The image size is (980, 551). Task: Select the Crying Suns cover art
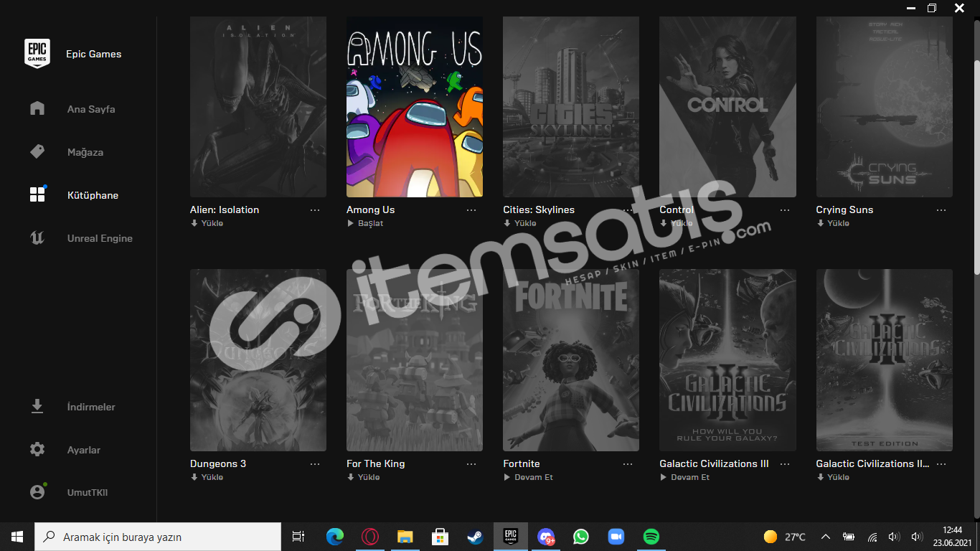pos(885,107)
